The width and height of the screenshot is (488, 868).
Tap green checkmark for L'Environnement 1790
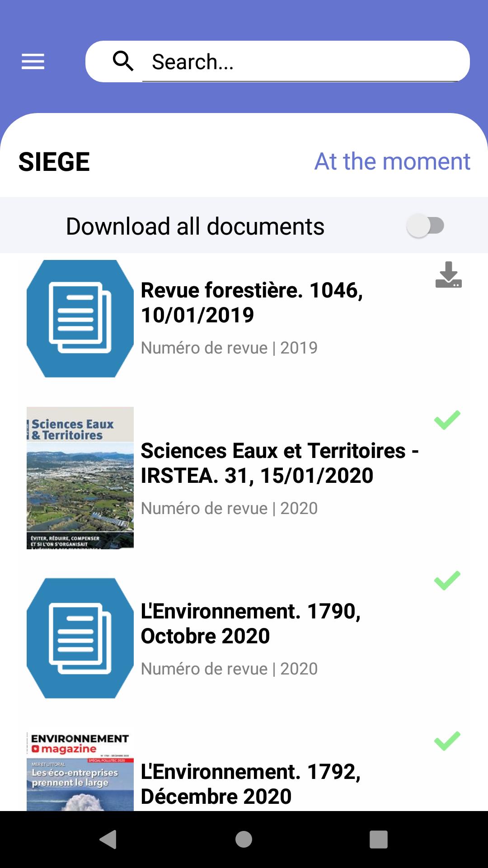coord(447,580)
